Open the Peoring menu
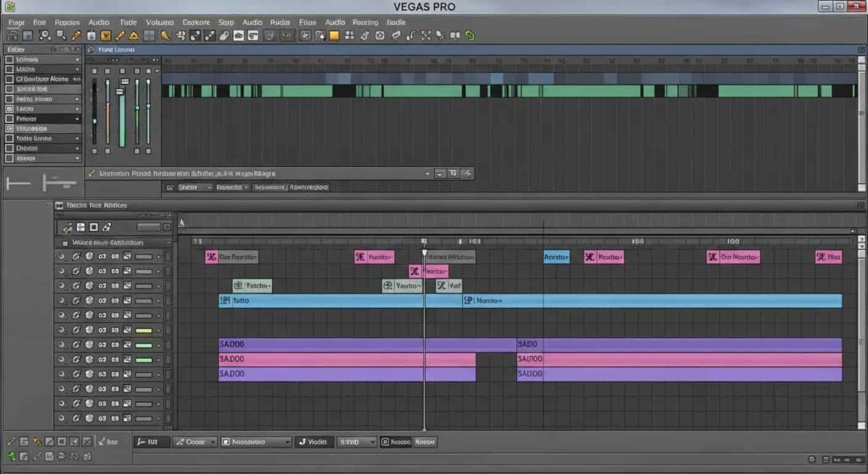 [x=365, y=22]
